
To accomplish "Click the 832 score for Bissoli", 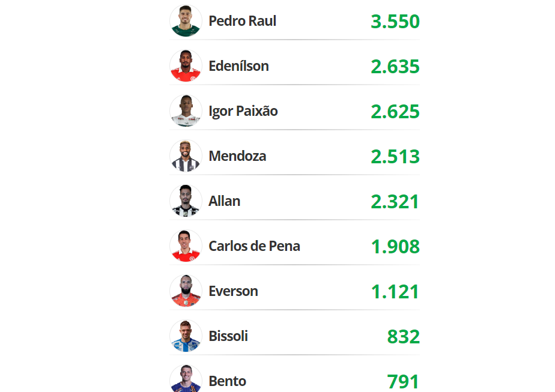I will (404, 336).
